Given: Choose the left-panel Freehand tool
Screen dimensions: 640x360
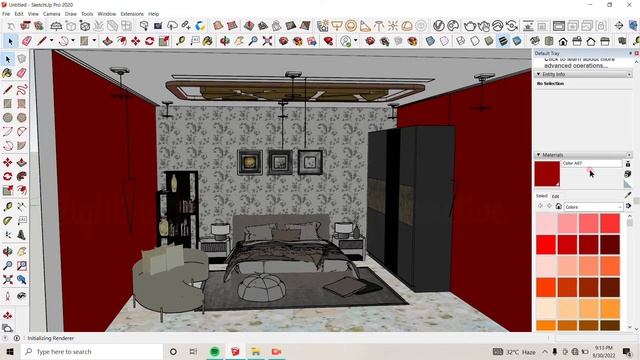Looking at the screenshot, I should [22, 89].
